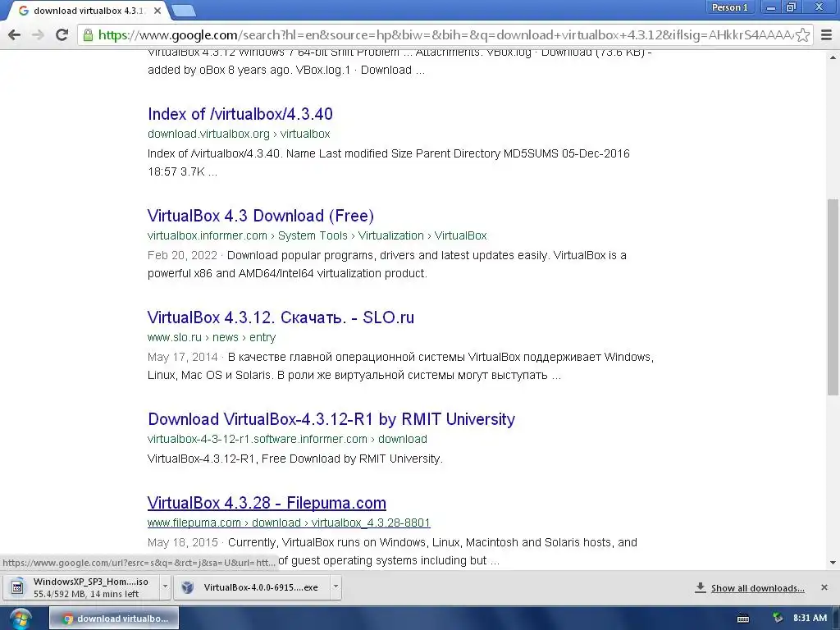
Task: Click the Chrome taskbar button
Action: tap(114, 619)
